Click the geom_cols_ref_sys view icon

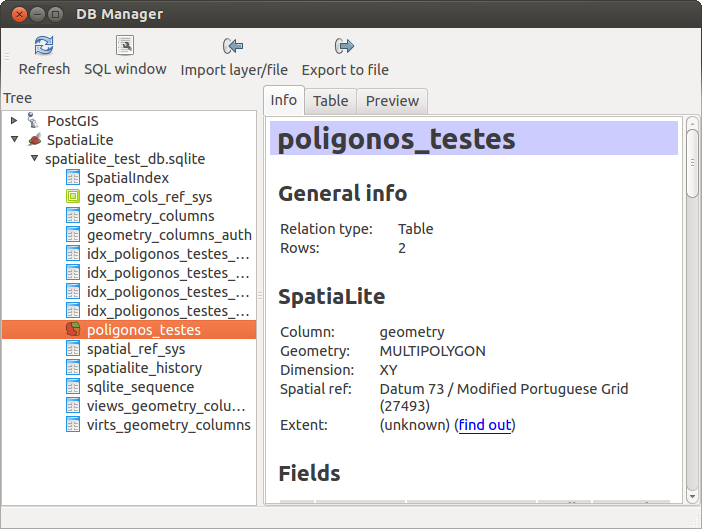click(x=73, y=197)
